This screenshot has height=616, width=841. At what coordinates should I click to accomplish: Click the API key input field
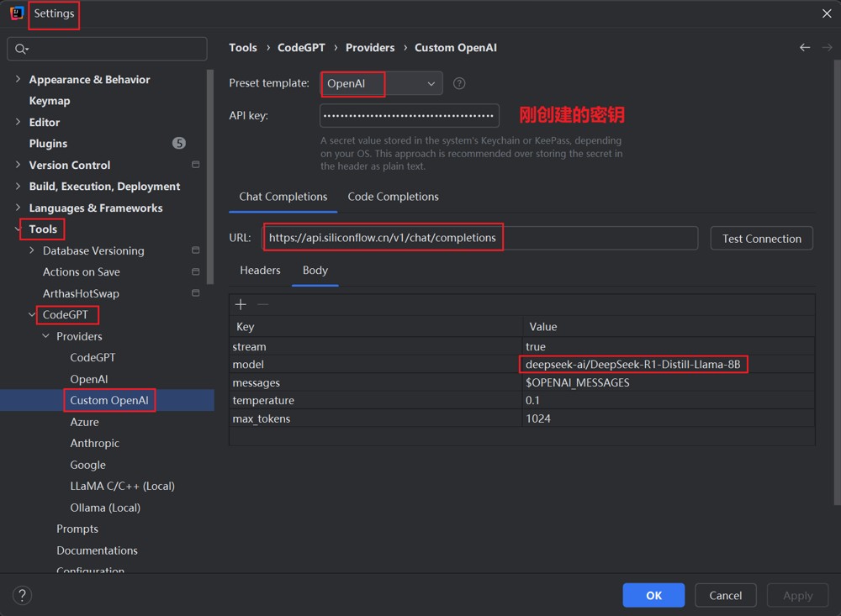coord(410,116)
